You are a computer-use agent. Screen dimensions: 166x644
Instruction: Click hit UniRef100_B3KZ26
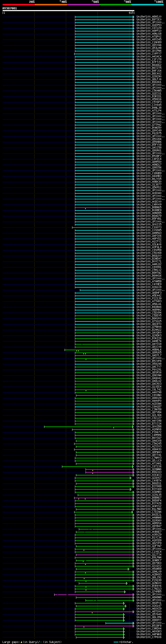(x=149, y=338)
